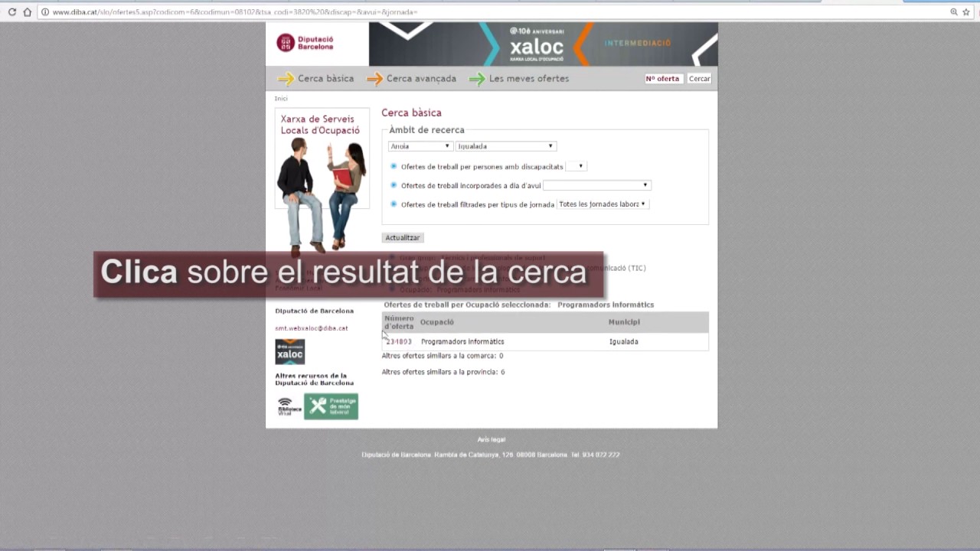Click the browser home icon
The width and height of the screenshot is (980, 551).
pyautogui.click(x=28, y=12)
